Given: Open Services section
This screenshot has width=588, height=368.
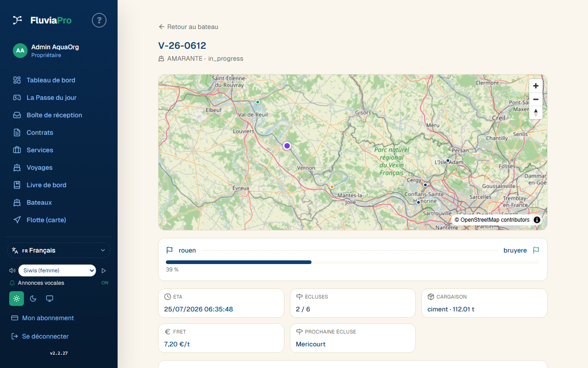Looking at the screenshot, I should [59, 150].
